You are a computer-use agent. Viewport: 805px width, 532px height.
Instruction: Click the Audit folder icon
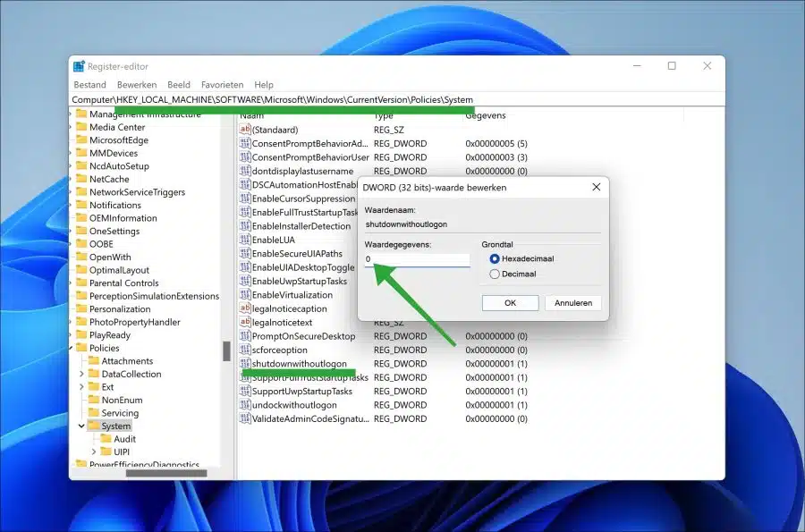tap(106, 439)
